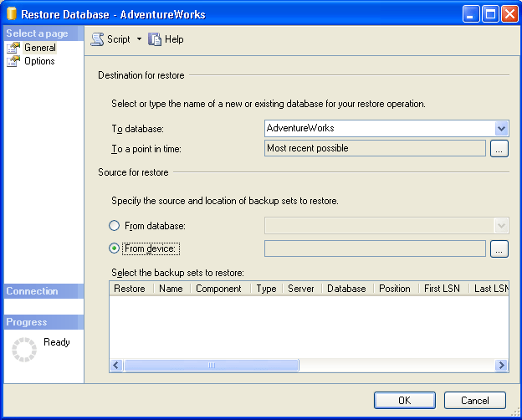The height and width of the screenshot is (420, 522).
Task: Sort by the Component column header
Action: coord(218,289)
